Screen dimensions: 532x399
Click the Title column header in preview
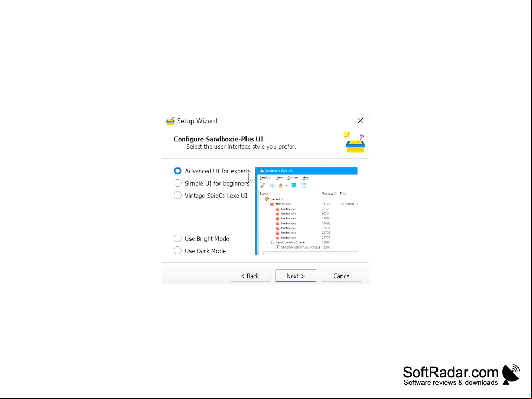click(343, 194)
